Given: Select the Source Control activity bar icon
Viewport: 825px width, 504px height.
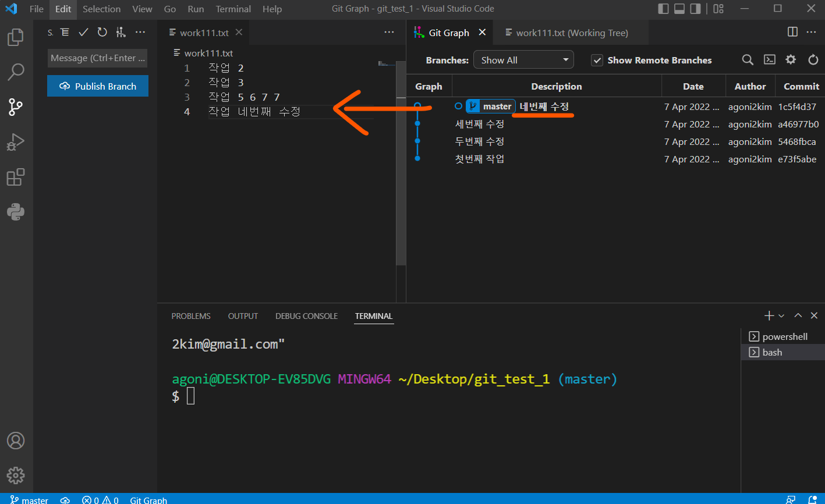Looking at the screenshot, I should click(16, 107).
